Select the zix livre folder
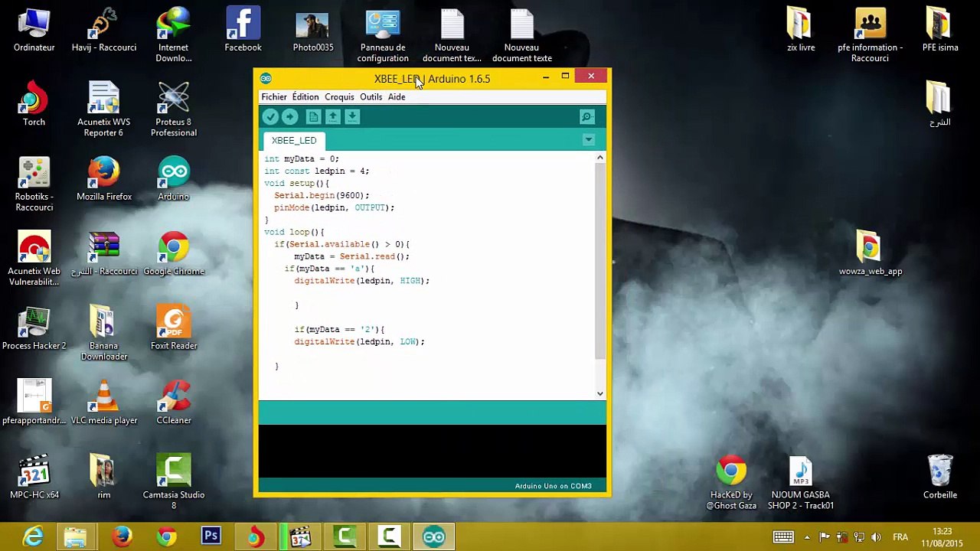980x551 pixels. pyautogui.click(x=801, y=31)
